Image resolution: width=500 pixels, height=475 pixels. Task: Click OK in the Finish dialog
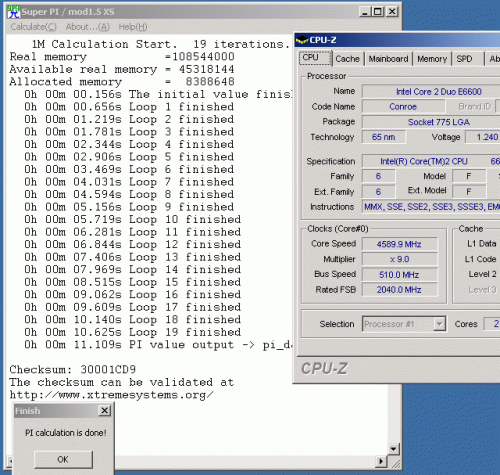click(x=63, y=459)
